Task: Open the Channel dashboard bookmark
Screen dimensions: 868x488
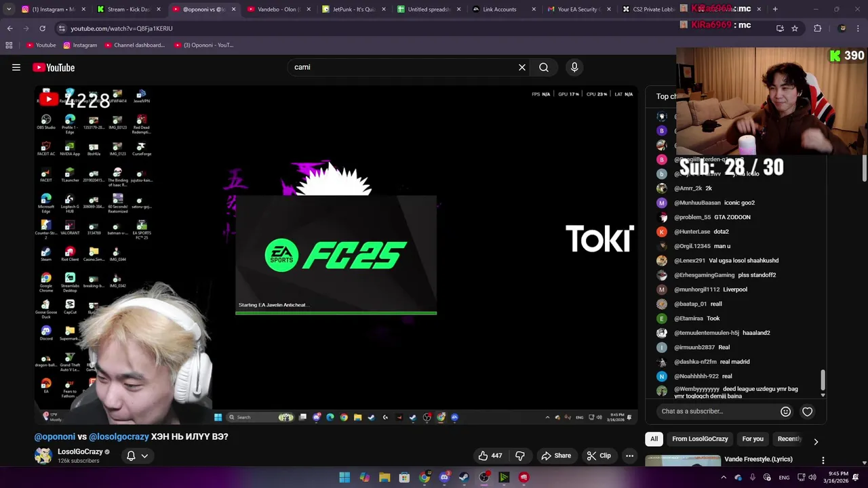Action: [x=134, y=45]
